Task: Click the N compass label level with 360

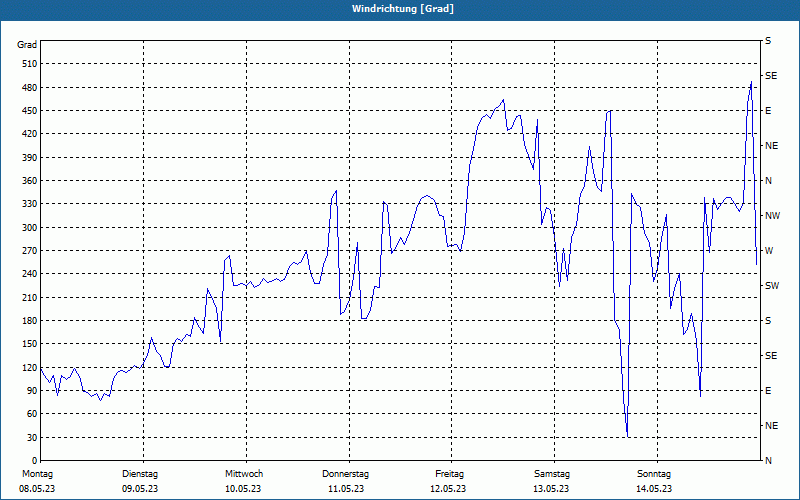Action: point(768,181)
